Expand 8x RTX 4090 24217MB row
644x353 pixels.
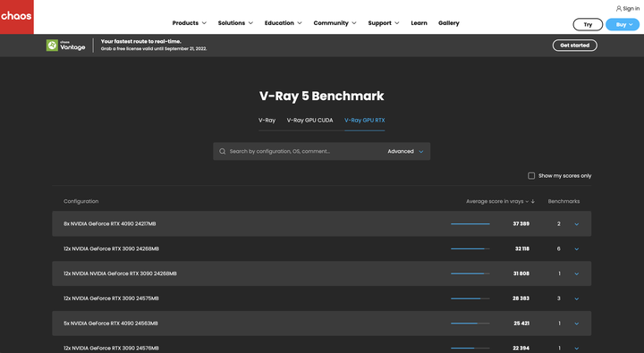pos(577,224)
